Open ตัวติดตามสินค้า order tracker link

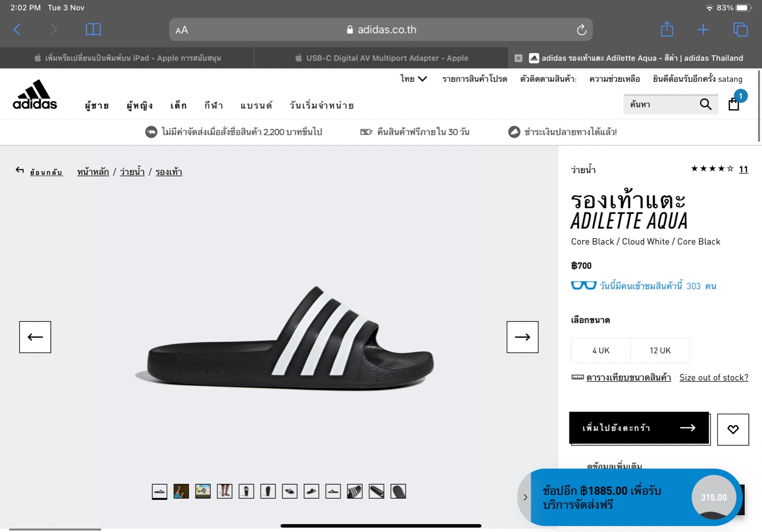tap(548, 79)
